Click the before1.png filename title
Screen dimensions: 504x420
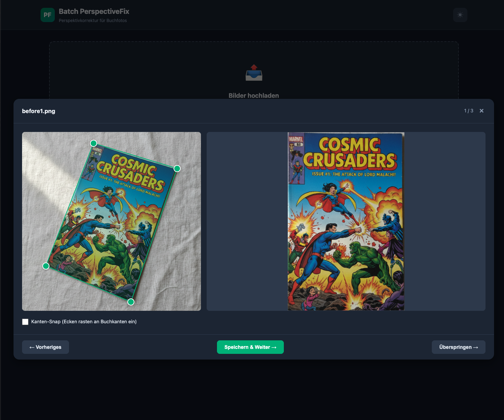[x=38, y=111]
